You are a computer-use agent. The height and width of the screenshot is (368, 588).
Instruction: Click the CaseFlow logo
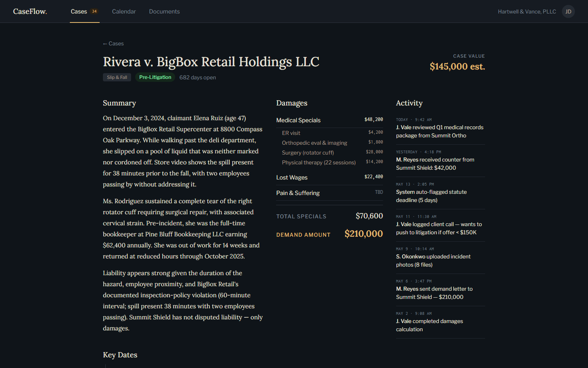30,11
